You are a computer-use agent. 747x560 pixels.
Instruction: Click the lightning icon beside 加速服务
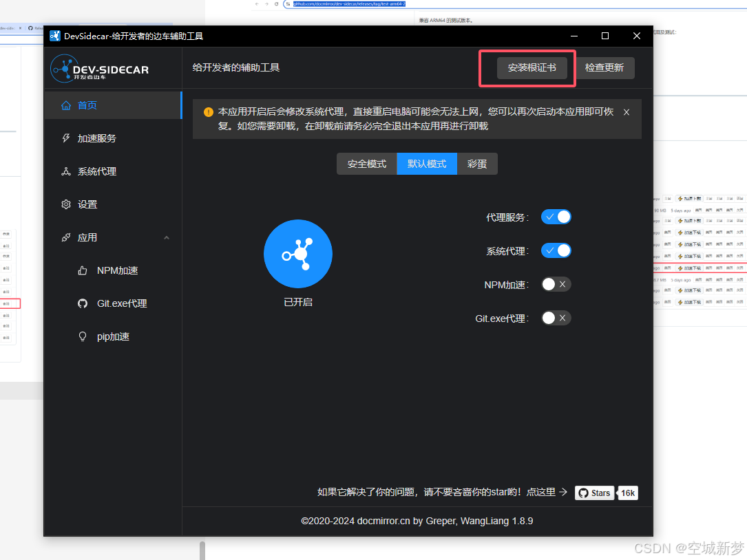(x=66, y=138)
